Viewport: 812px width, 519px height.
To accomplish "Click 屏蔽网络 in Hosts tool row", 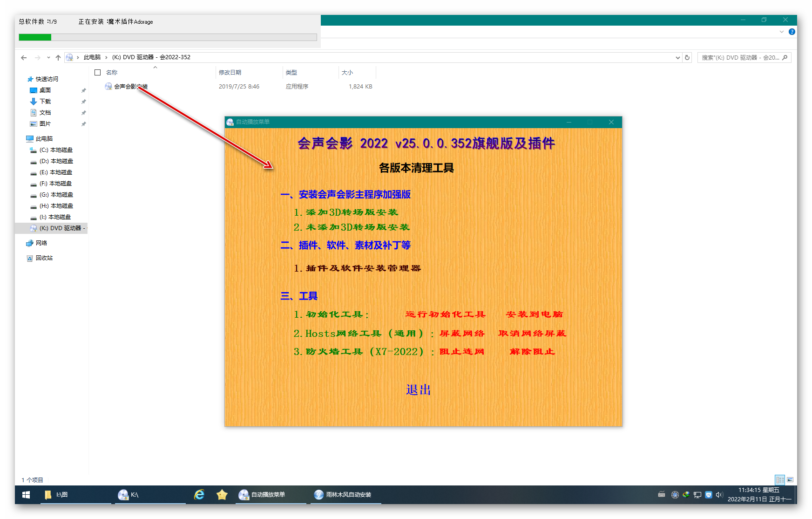I will [x=462, y=334].
